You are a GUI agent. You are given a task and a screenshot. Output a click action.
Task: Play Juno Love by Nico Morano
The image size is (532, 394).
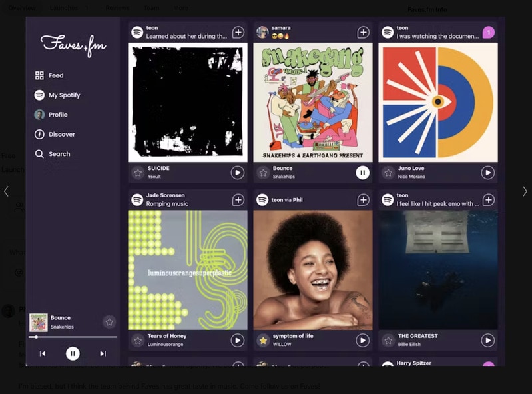point(487,173)
